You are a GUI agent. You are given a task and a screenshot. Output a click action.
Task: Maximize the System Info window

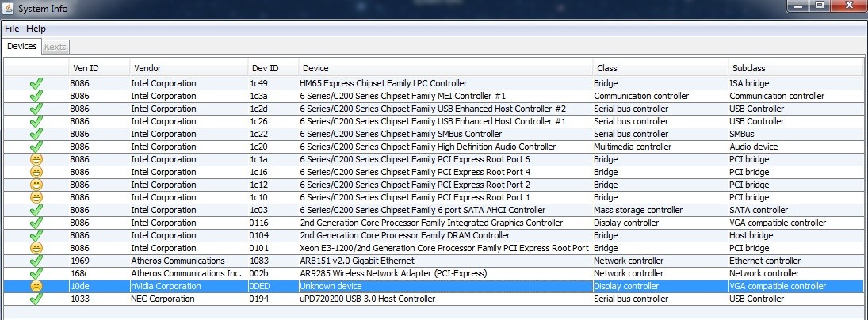820,5
